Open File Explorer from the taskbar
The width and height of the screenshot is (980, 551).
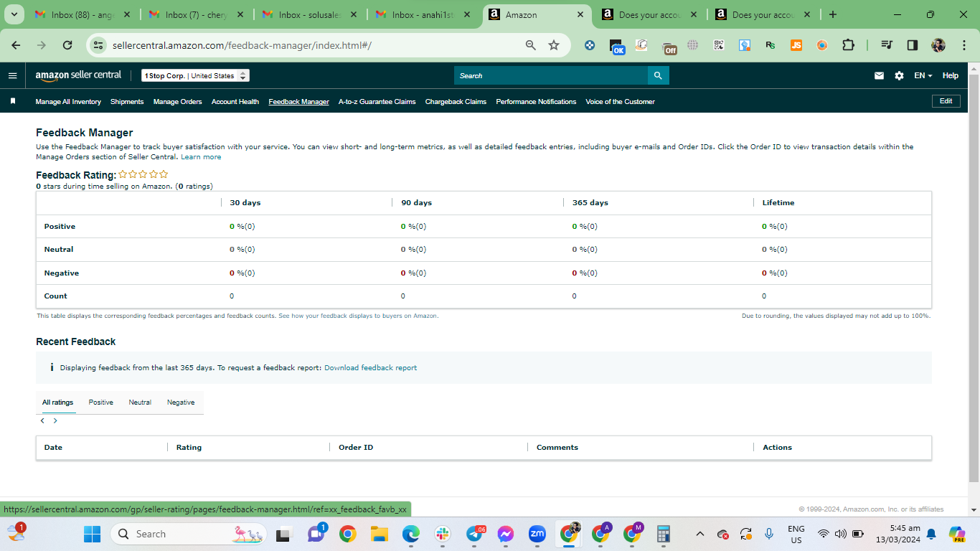point(380,534)
